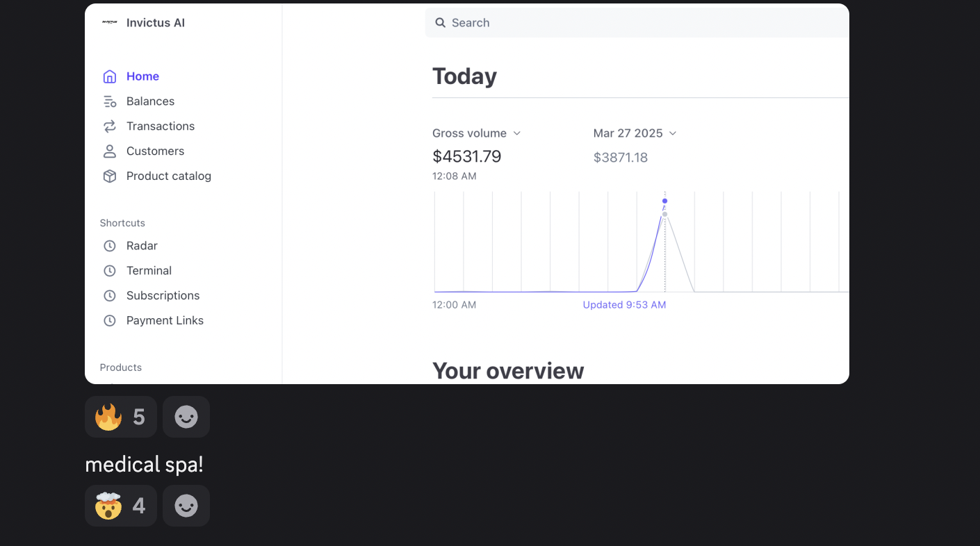Click the clock icon beside Terminal

coord(110,271)
